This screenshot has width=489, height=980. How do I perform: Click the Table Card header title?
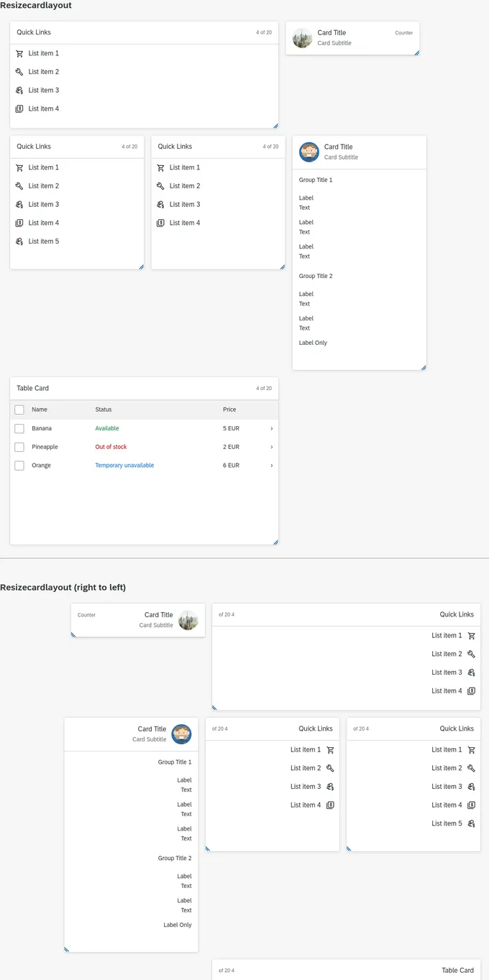[x=33, y=388]
